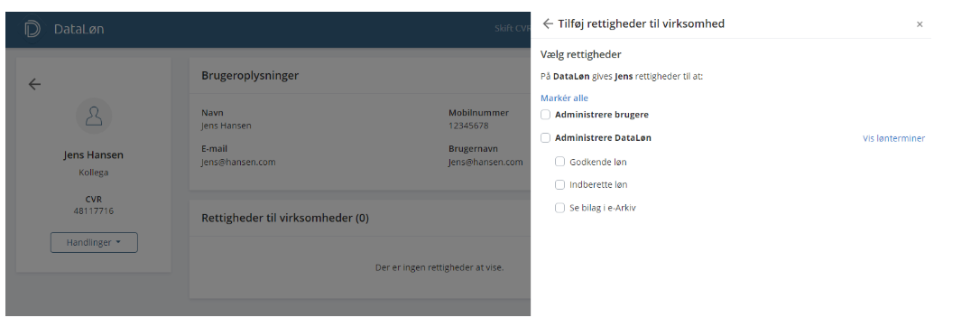Click the Skift CVR header item

click(x=512, y=30)
